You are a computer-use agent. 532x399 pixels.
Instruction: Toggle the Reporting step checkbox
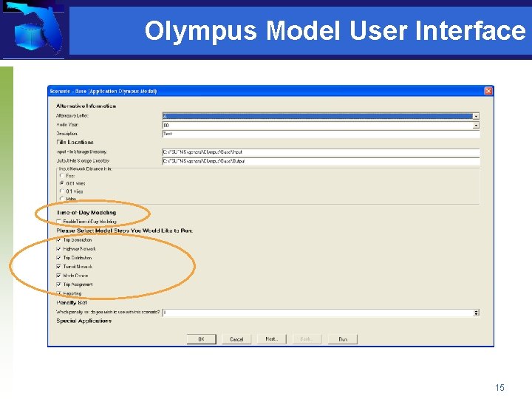[x=59, y=293]
